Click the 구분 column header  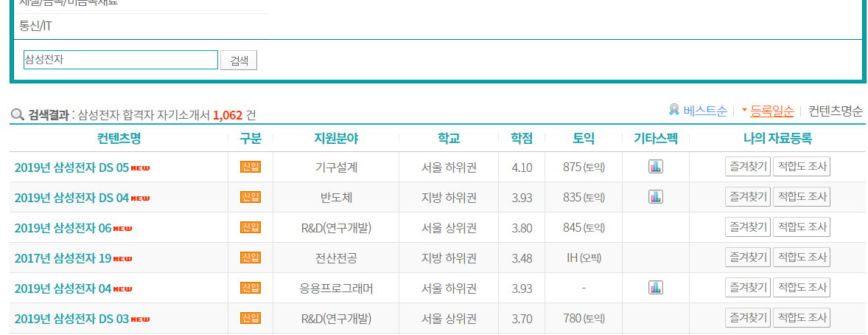click(251, 139)
